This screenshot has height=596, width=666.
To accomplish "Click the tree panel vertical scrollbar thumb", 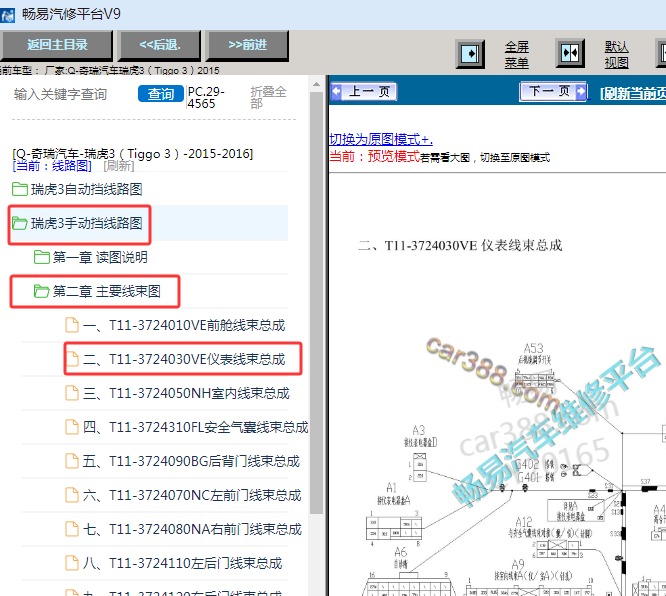I will [x=316, y=303].
